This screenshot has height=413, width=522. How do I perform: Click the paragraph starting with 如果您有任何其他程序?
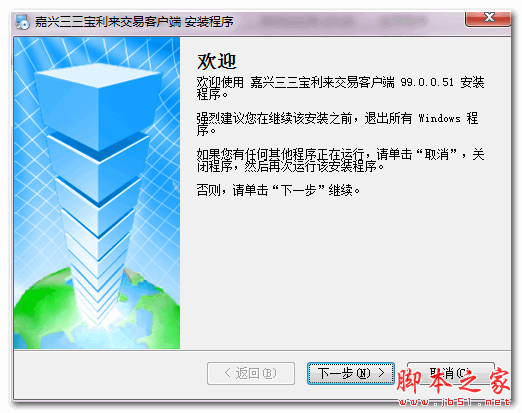point(340,160)
